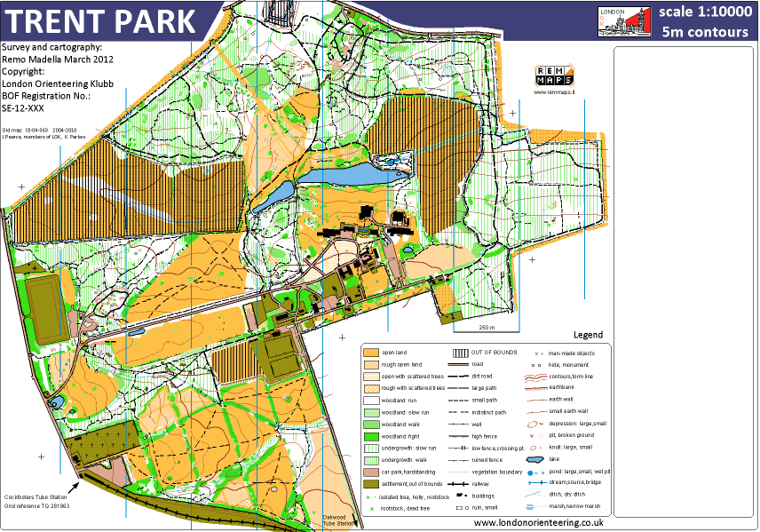Open the www.remmaps.it link
760x532 pixels.
click(553, 91)
